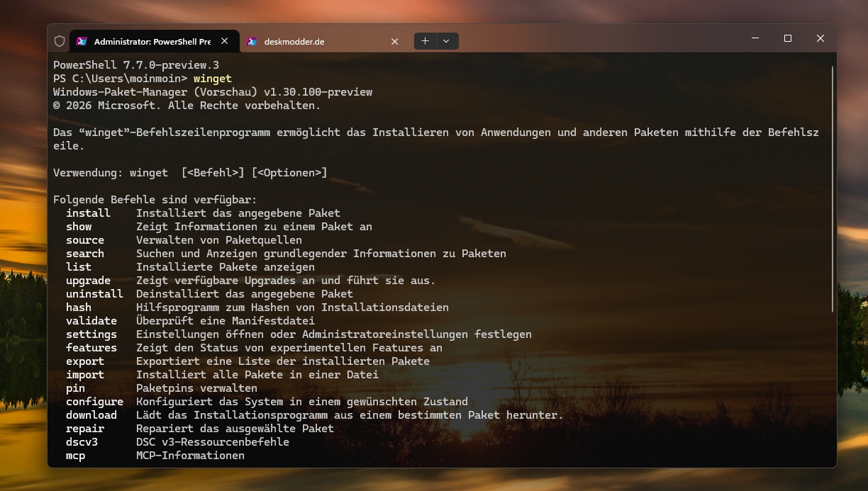
Task: Click the 'configure' command name
Action: [x=94, y=402]
